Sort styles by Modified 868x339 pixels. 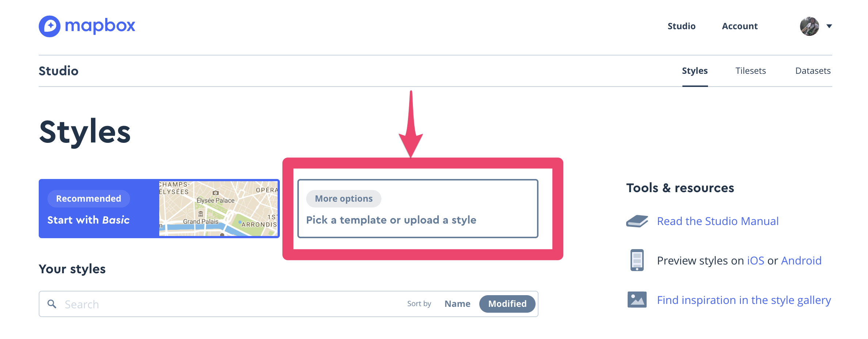tap(507, 304)
